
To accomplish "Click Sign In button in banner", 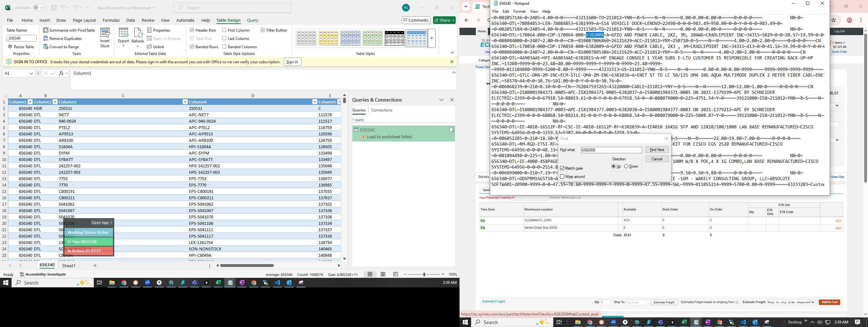I will 292,62.
